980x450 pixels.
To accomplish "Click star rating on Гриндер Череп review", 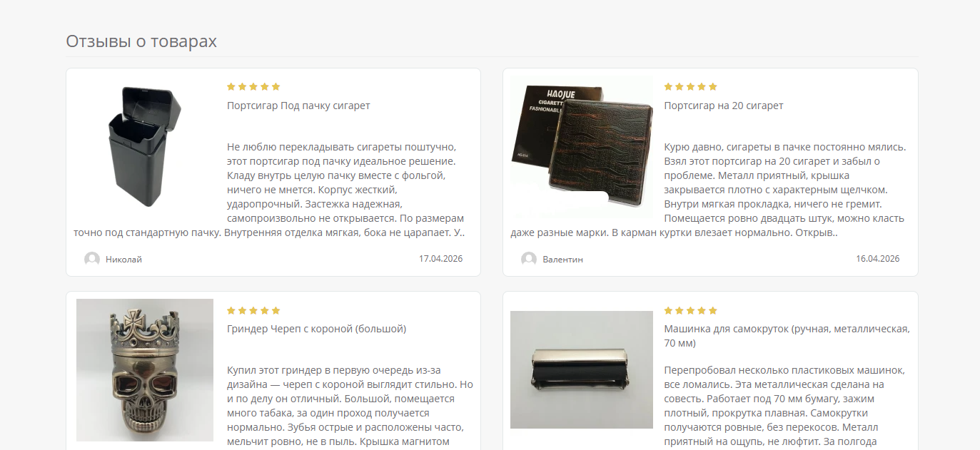I will pyautogui.click(x=253, y=310).
